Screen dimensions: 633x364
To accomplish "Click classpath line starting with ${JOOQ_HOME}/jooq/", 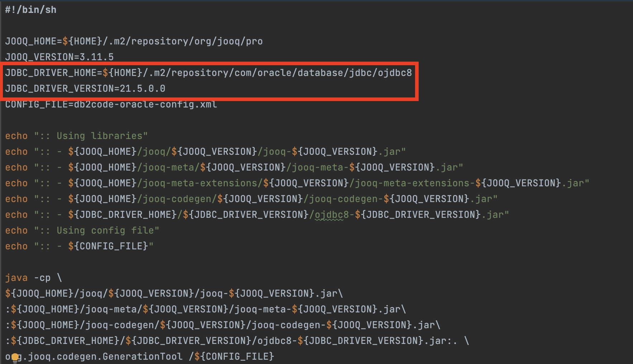I will tap(174, 293).
